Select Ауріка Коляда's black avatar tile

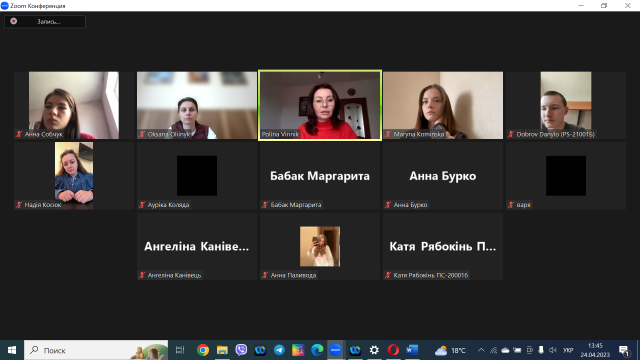197,176
